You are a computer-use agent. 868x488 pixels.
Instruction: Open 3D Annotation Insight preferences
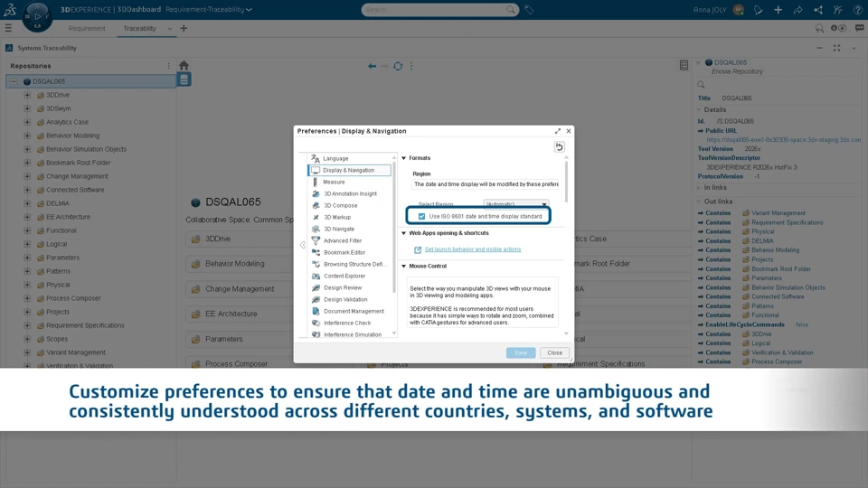click(351, 193)
